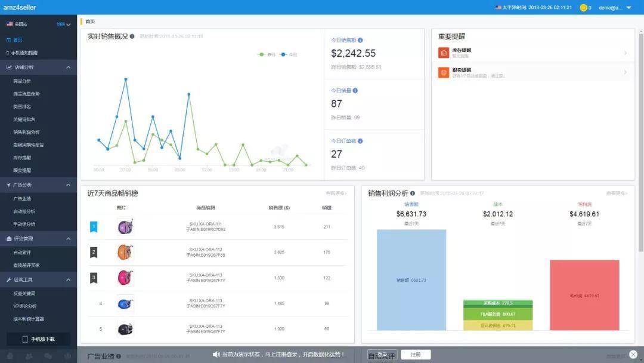Open 手动组分析 in the sidebar
The image size is (644, 363).
coord(24,224)
